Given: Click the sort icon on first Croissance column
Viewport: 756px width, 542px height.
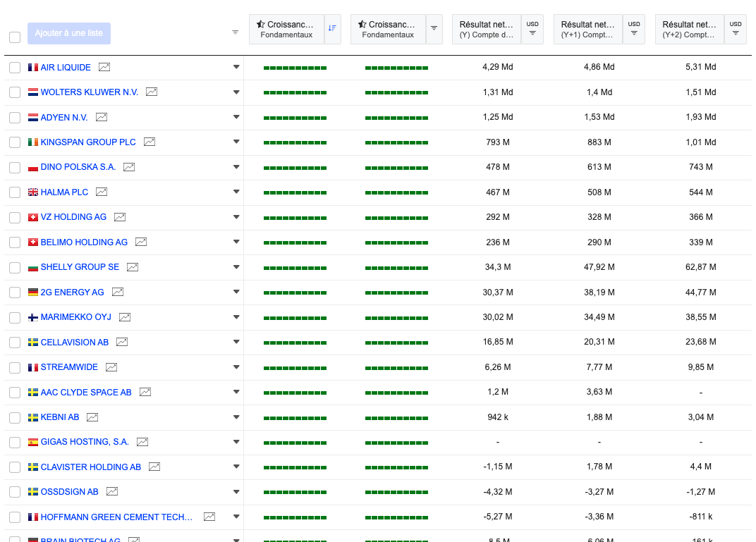Looking at the screenshot, I should [333, 29].
